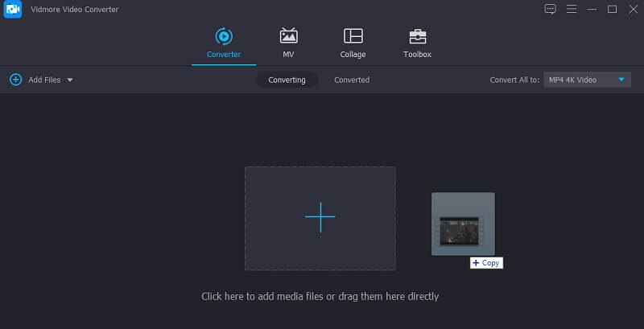Open the feedback chat icon
Image resolution: width=644 pixels, height=329 pixels.
[x=550, y=9]
